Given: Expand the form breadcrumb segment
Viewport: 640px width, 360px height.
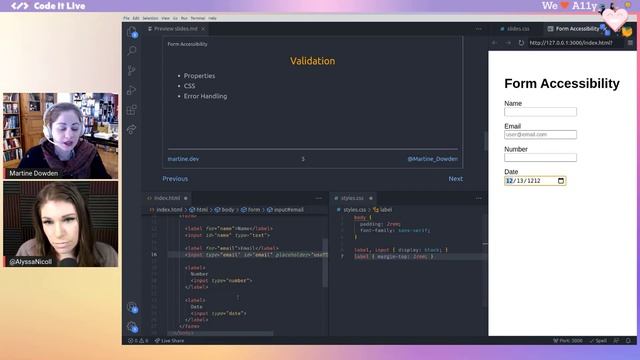Looking at the screenshot, I should (x=251, y=210).
